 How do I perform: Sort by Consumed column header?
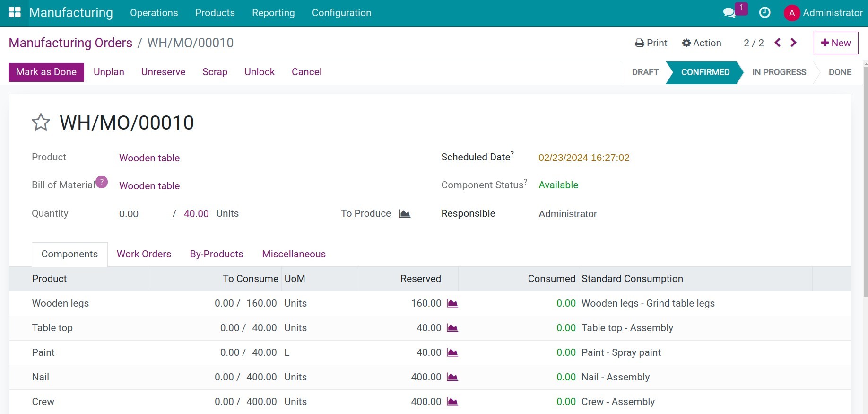[x=518, y=279]
